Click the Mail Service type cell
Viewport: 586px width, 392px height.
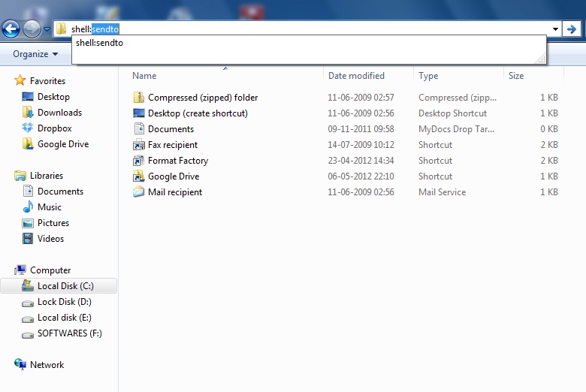point(442,192)
